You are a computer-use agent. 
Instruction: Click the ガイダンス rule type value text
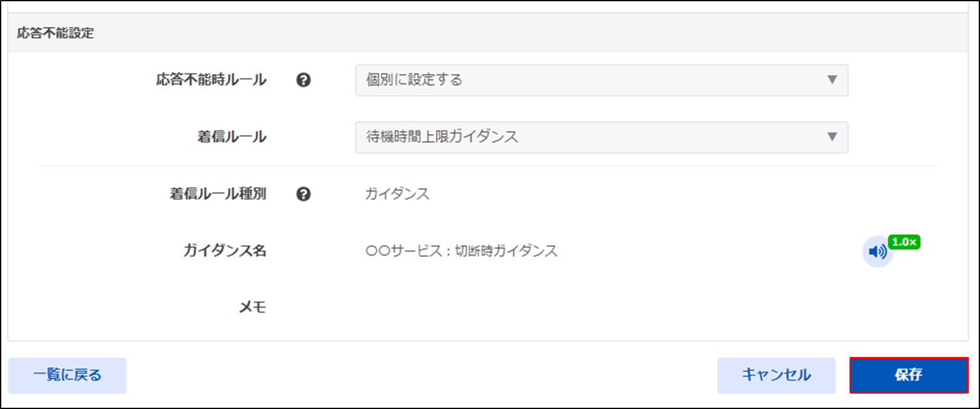tap(398, 194)
